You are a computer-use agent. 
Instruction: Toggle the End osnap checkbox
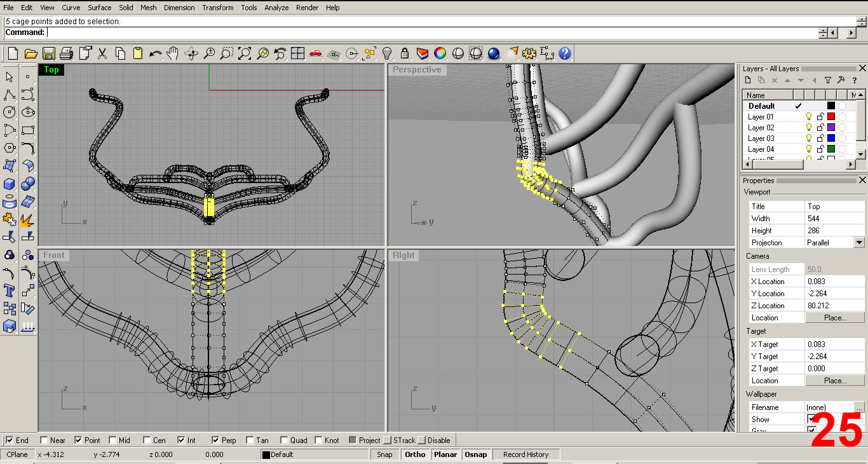10,440
